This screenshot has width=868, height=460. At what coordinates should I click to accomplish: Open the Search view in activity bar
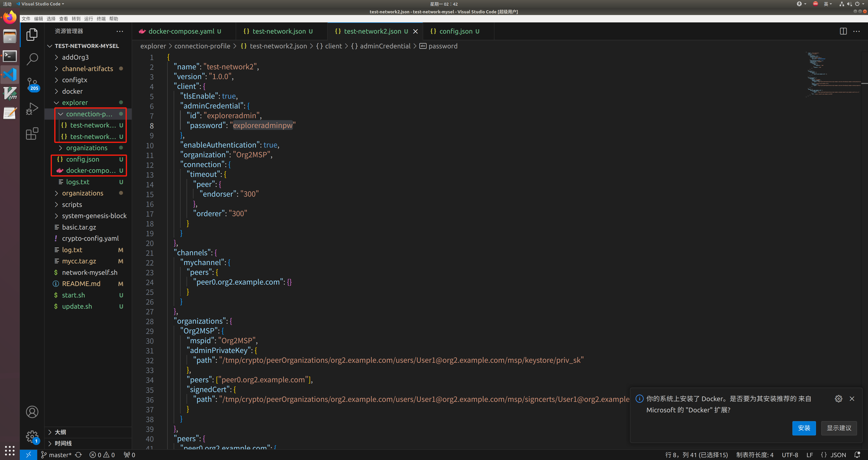[x=32, y=59]
